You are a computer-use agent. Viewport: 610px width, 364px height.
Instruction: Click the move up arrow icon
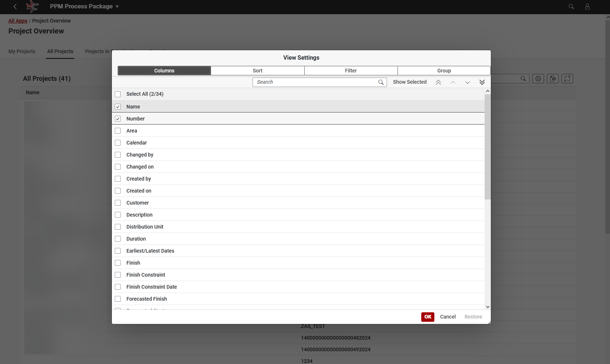[453, 82]
